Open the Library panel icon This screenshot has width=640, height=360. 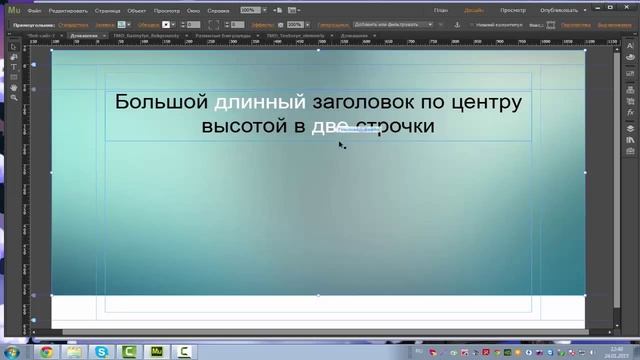tap(630, 140)
